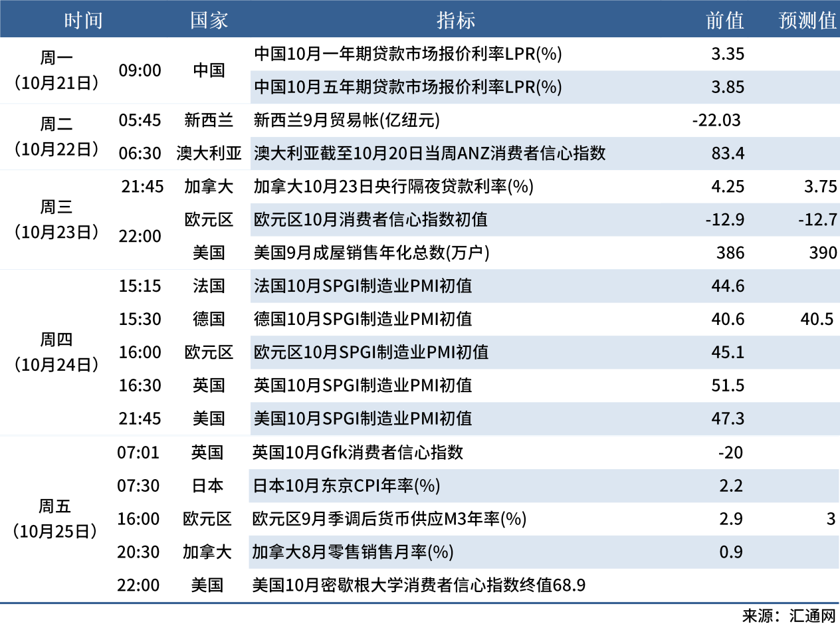
Task: Click the 国家 column header
Action: (209, 19)
